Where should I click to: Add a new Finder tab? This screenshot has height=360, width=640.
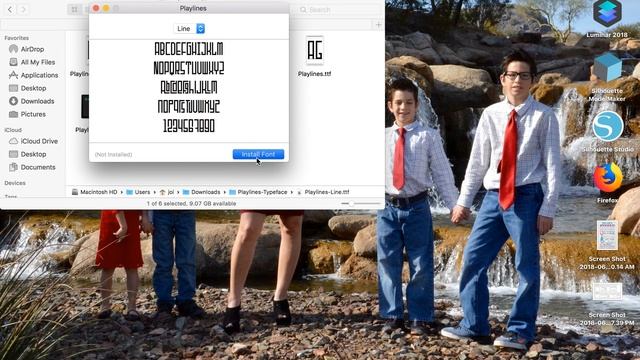[378, 25]
